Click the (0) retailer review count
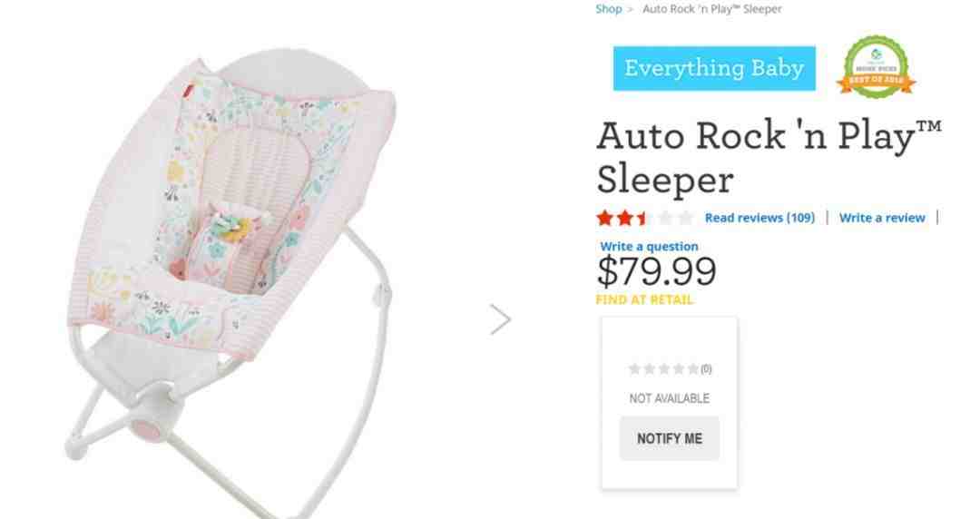Image resolution: width=980 pixels, height=519 pixels. 706,369
